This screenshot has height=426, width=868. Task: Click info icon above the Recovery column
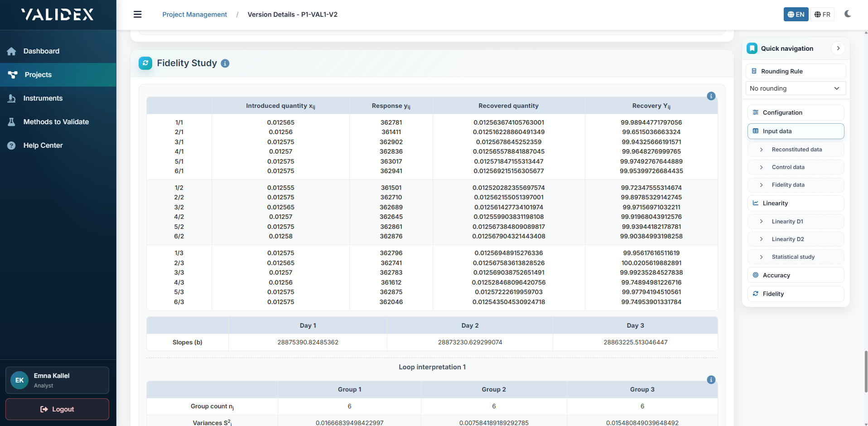coord(711,96)
